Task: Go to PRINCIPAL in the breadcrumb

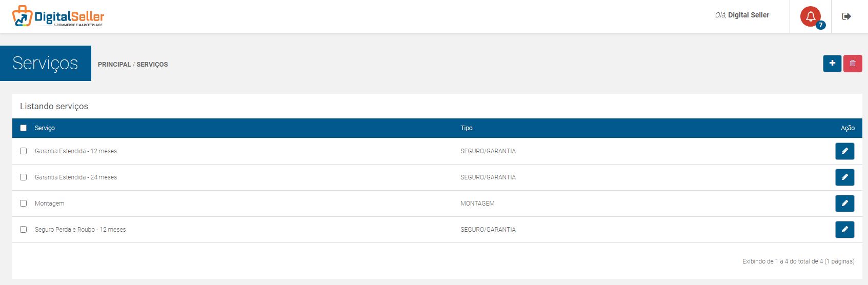Action: (x=114, y=65)
